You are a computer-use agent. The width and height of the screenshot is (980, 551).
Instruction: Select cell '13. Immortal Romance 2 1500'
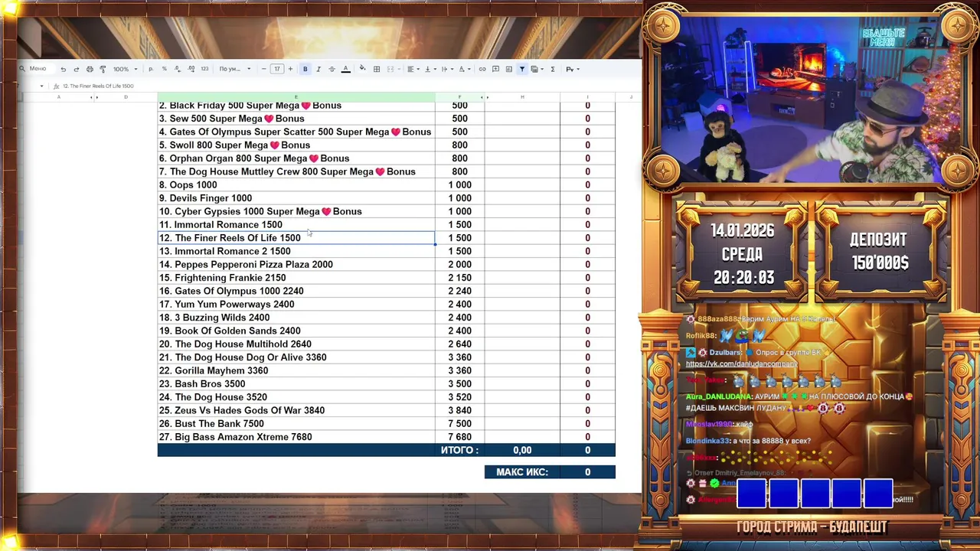[x=296, y=251]
